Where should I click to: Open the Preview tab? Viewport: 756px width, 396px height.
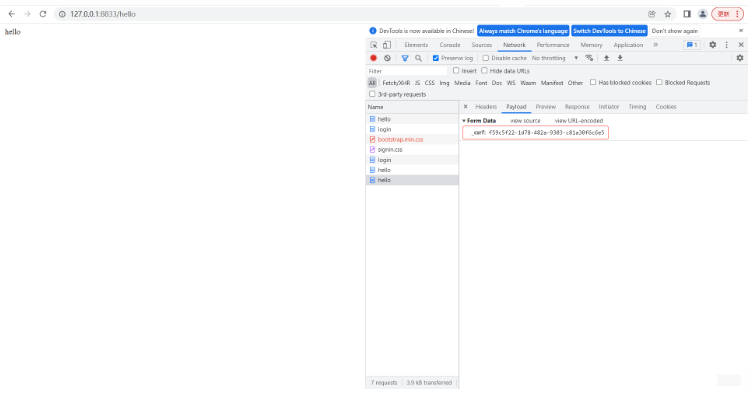(546, 107)
